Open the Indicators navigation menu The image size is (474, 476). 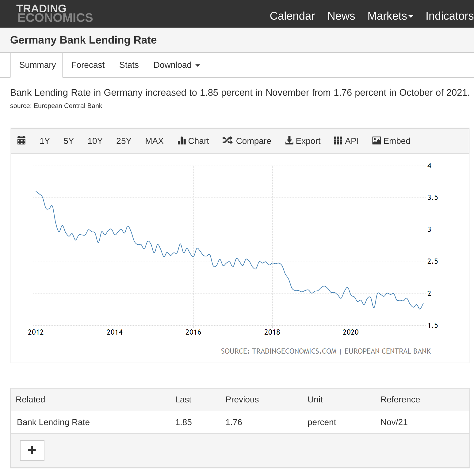click(449, 16)
